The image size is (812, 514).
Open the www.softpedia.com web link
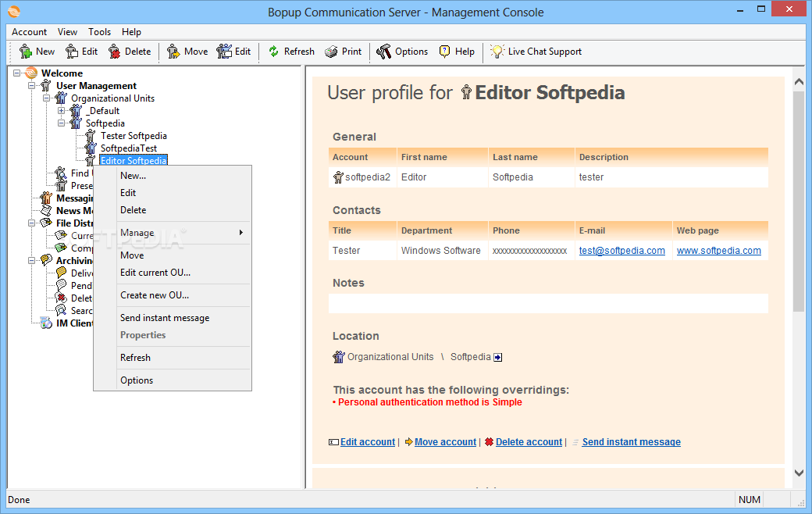[719, 251]
